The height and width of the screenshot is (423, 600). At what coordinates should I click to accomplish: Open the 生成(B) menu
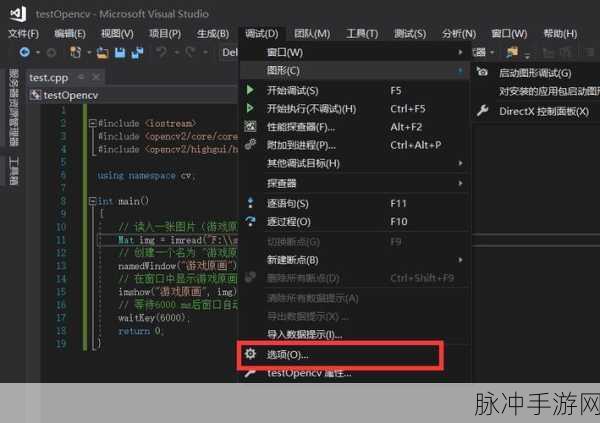[213, 34]
